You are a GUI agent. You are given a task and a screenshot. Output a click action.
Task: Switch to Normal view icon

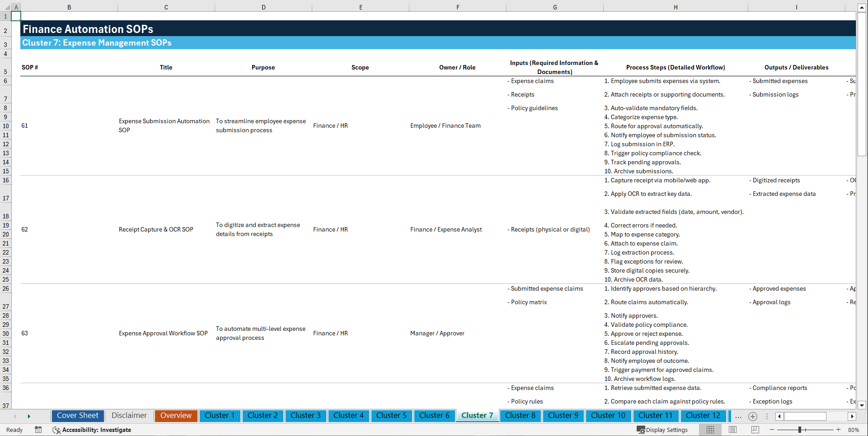710,430
